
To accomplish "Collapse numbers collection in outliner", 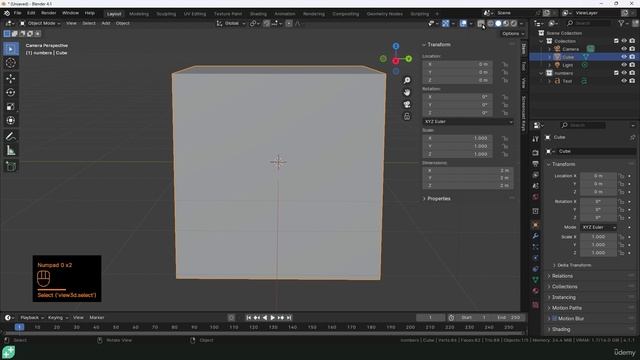I will coord(542,73).
